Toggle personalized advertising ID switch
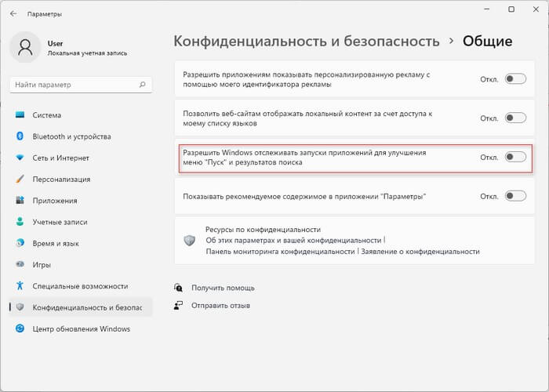Image resolution: width=549 pixels, height=392 pixels. [x=515, y=78]
